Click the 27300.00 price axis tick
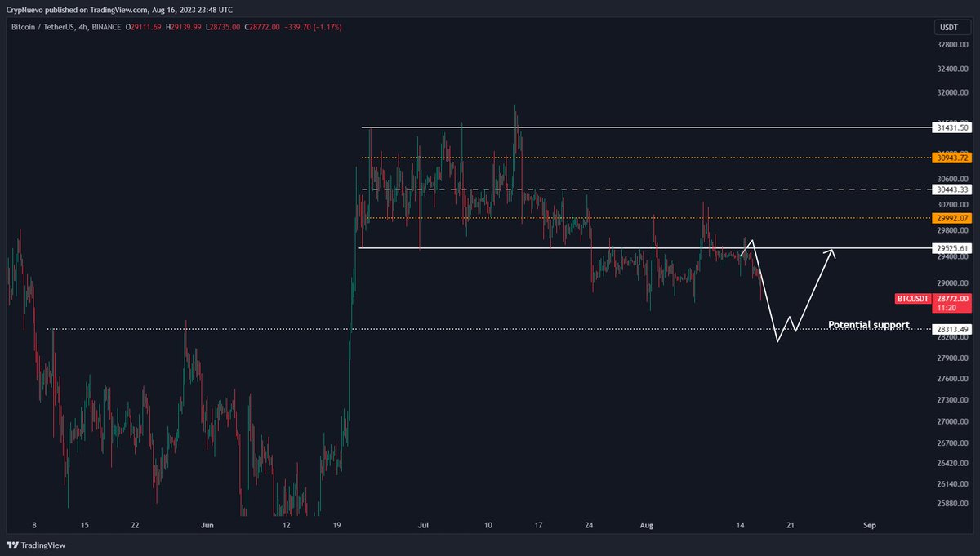Image resolution: width=980 pixels, height=556 pixels. coord(953,399)
